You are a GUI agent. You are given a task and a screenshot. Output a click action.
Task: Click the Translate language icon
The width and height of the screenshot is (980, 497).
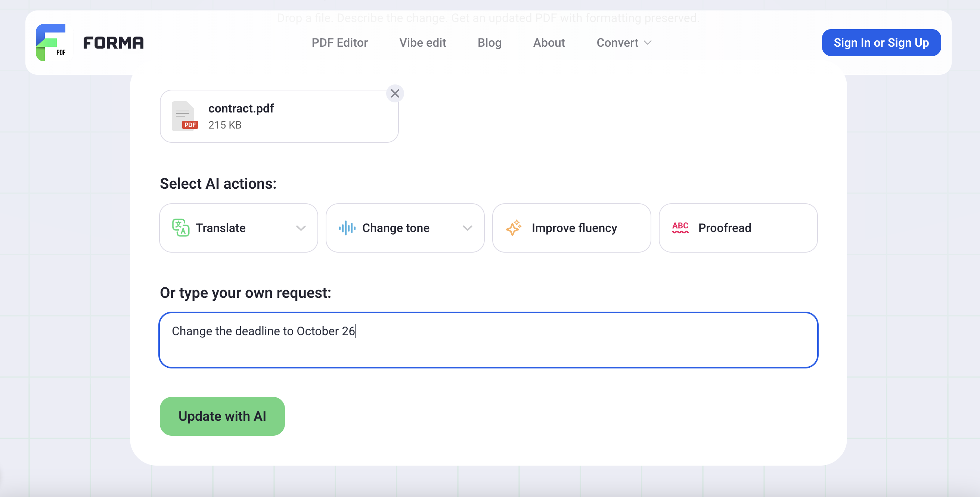181,228
